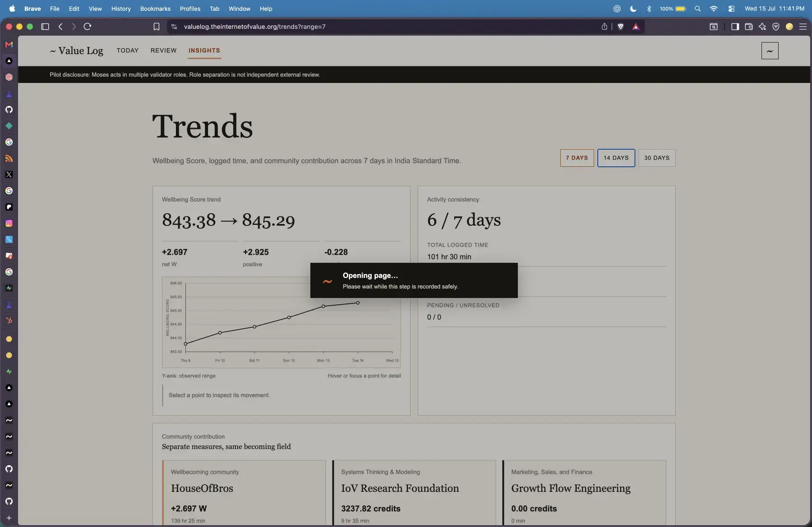Open the File menu
Viewport: 812px width, 527px height.
tap(55, 9)
